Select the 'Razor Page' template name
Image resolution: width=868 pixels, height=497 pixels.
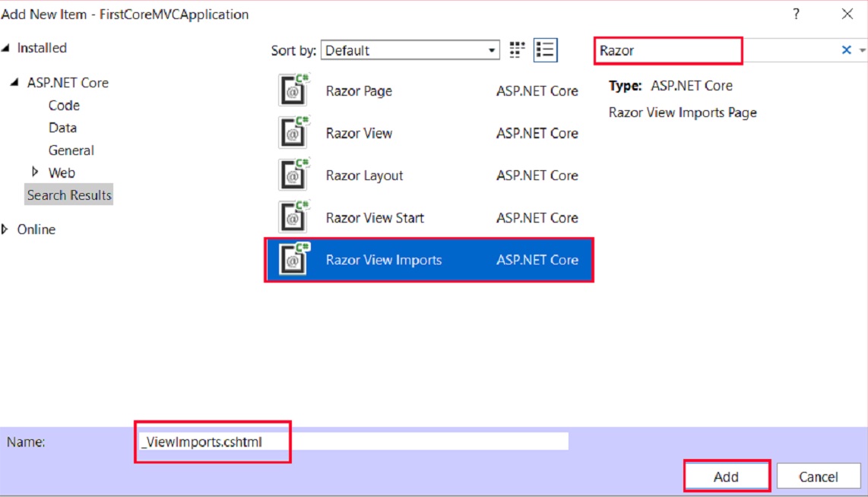point(359,90)
